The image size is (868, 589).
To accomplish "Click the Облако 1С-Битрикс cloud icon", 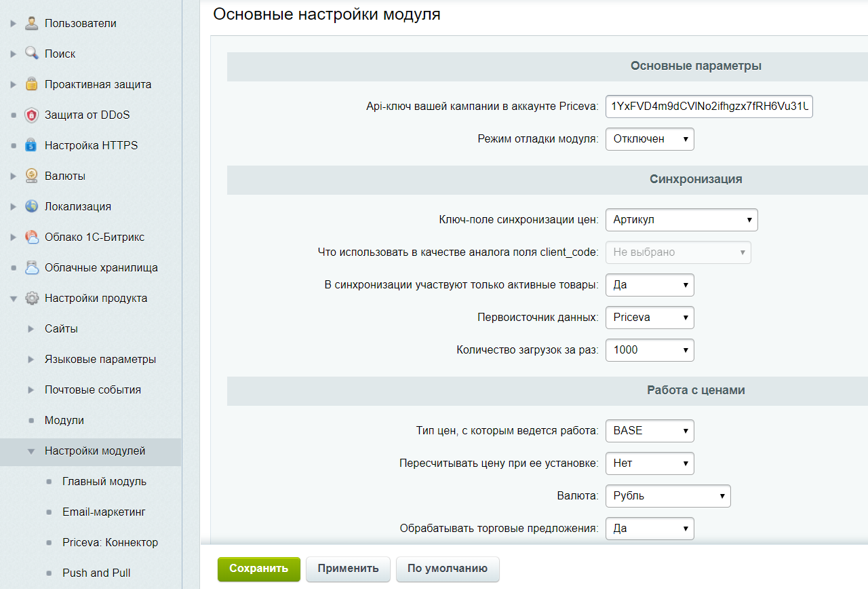I will pyautogui.click(x=32, y=237).
